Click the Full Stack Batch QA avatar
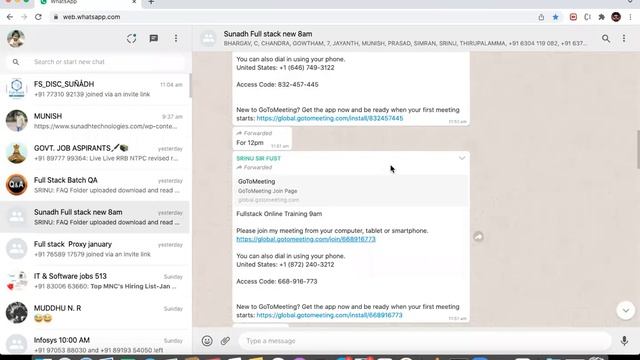This screenshot has height=360, width=640. 16,185
